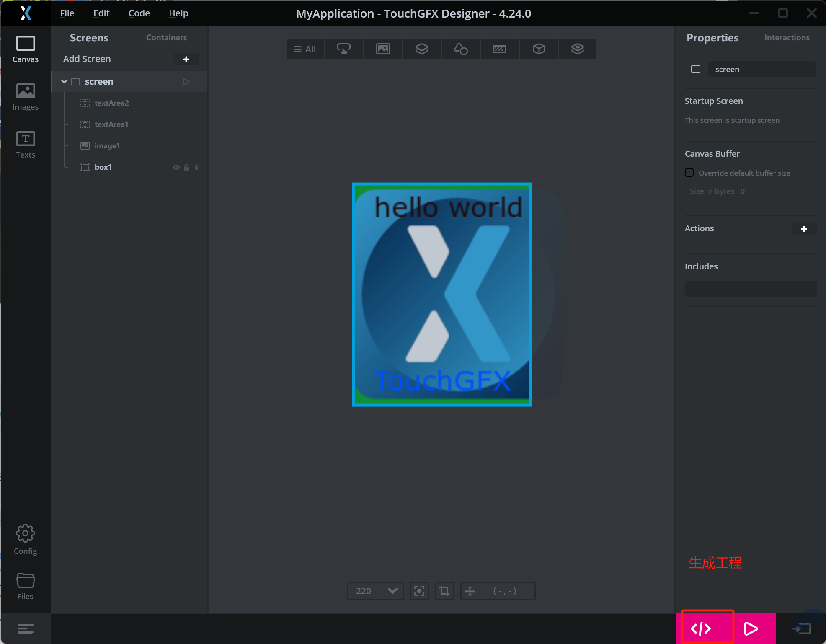
Task: Center the canvas view icon
Action: [x=419, y=591]
